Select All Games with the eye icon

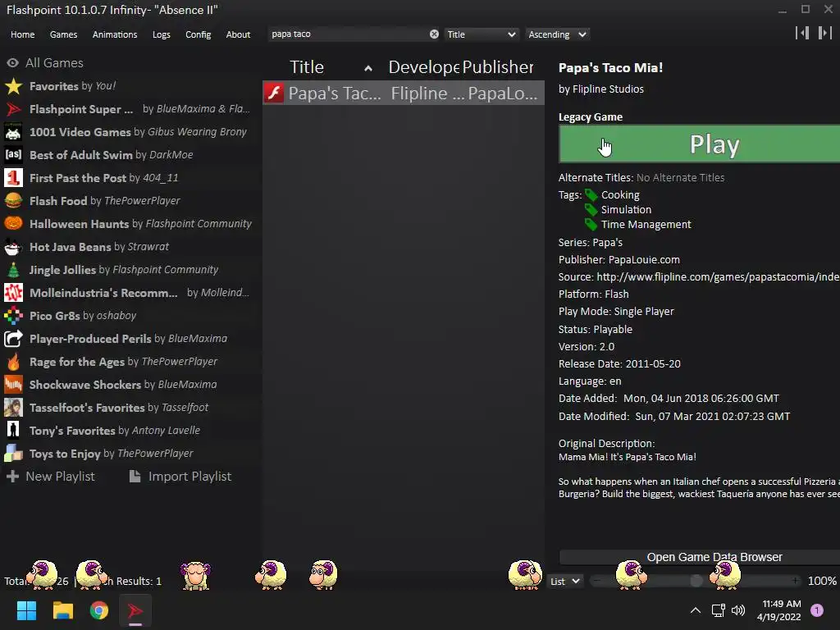[x=13, y=62]
